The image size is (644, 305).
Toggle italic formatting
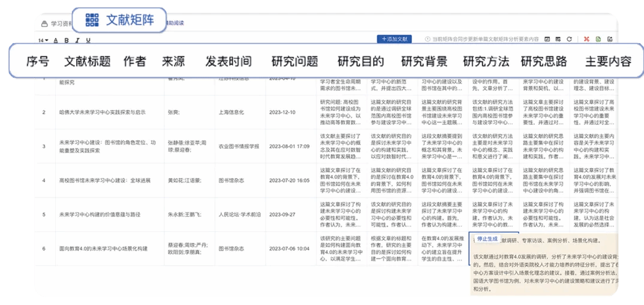pos(77,41)
